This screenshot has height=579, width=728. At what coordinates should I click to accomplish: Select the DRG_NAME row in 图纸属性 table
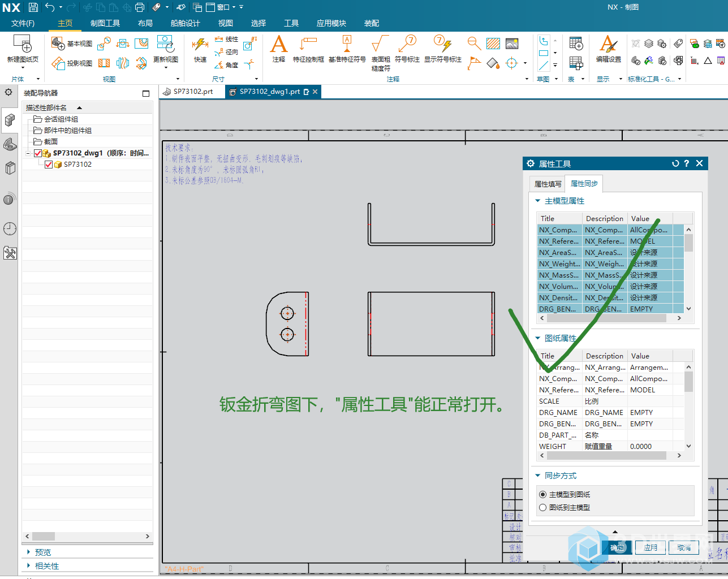pos(611,412)
